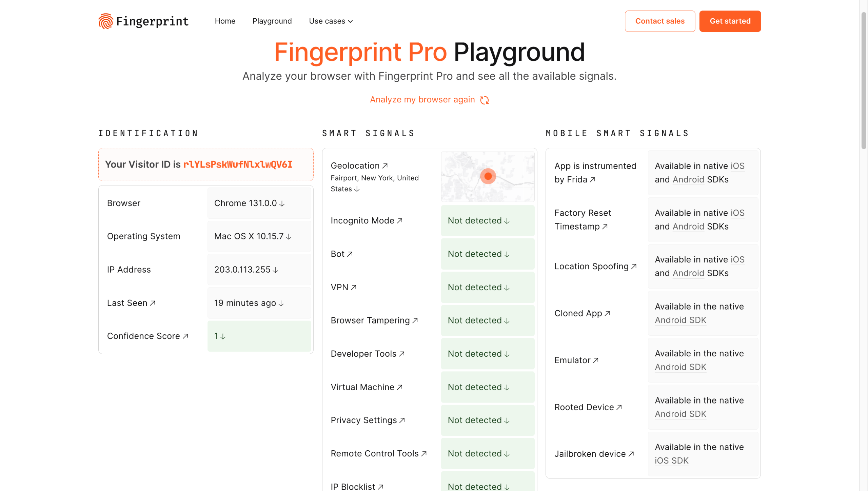Open the Playground nav item
Viewport: 868px width, 491px height.
(272, 21)
